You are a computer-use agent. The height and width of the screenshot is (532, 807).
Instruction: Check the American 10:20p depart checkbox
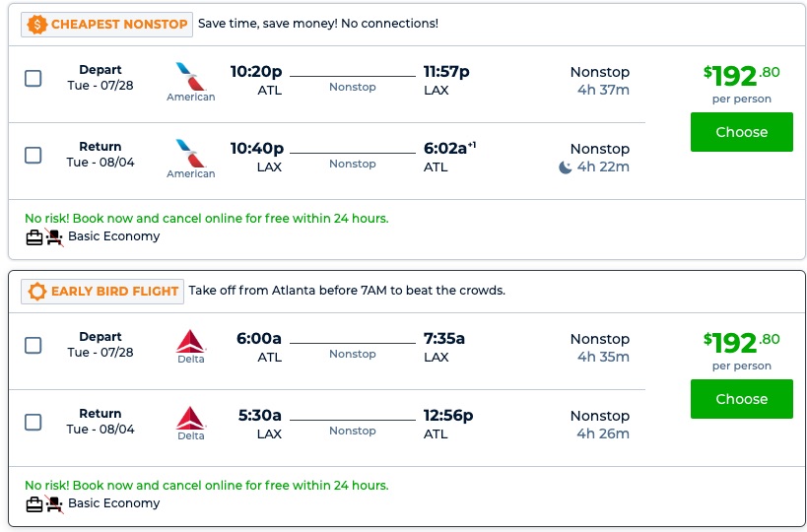click(34, 79)
